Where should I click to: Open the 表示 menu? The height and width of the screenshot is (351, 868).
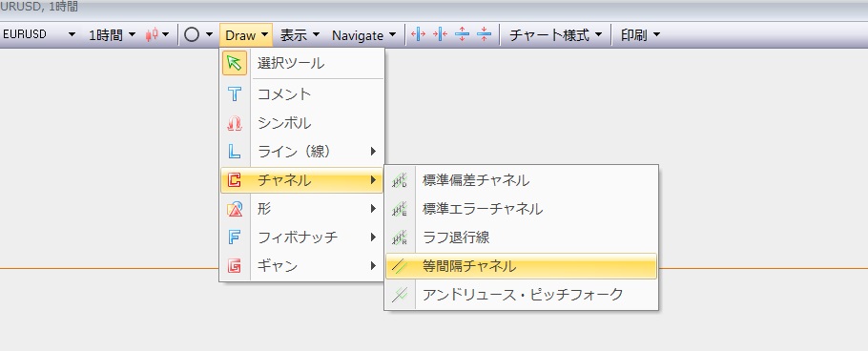pyautogui.click(x=300, y=35)
